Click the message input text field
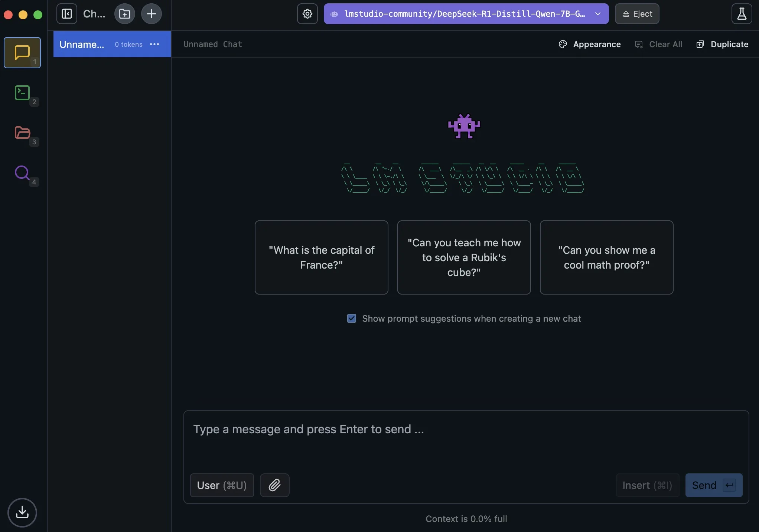 pyautogui.click(x=466, y=438)
